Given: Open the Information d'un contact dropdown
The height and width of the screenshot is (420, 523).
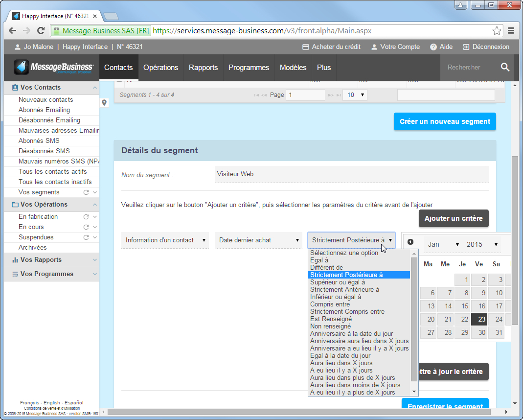Looking at the screenshot, I should pos(165,240).
